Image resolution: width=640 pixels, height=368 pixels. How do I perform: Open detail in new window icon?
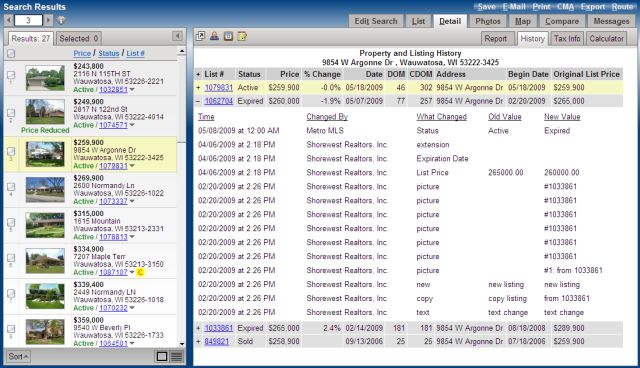point(200,36)
